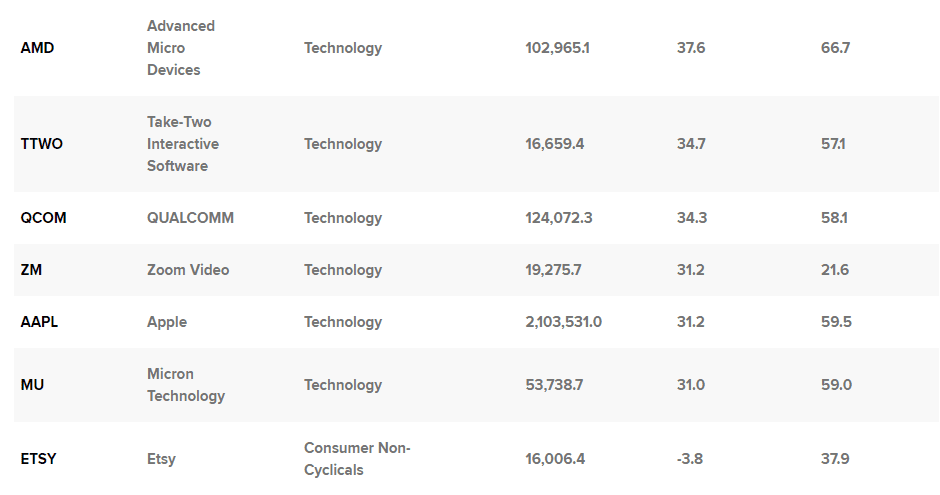Click Technology sector in the QUALCOMM row
Image resolution: width=940 pixels, height=495 pixels.
[x=343, y=218]
